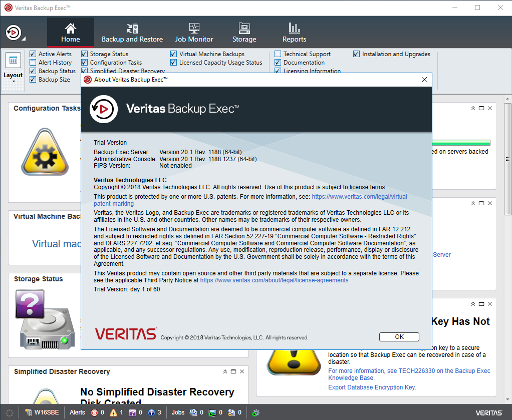
Task: Click the Configuration Tasks warning gear icon
Action: [x=45, y=152]
